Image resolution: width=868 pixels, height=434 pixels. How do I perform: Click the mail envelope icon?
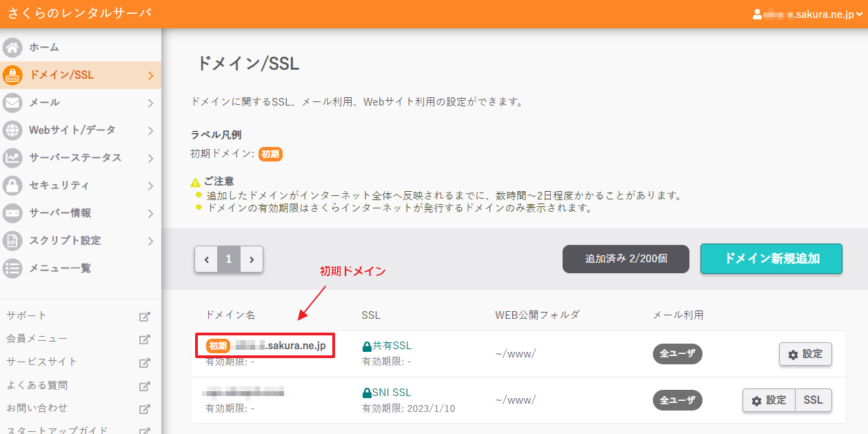[x=12, y=103]
